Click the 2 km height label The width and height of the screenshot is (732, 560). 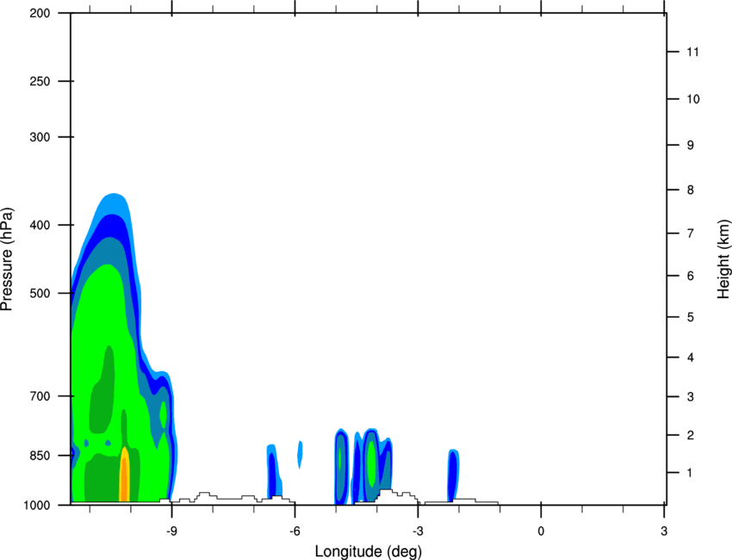pyautogui.click(x=691, y=435)
